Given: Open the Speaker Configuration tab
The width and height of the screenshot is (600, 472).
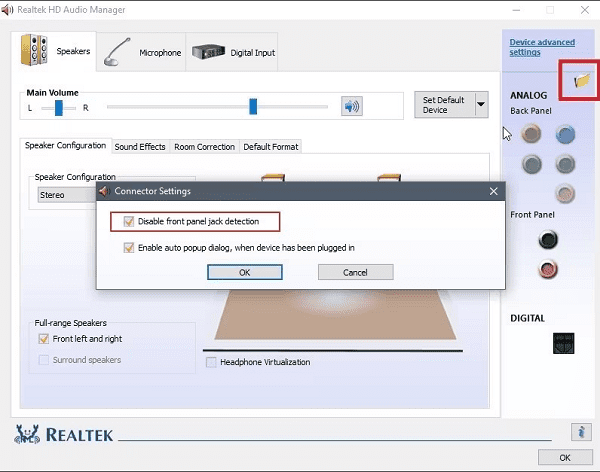Looking at the screenshot, I should click(x=65, y=145).
